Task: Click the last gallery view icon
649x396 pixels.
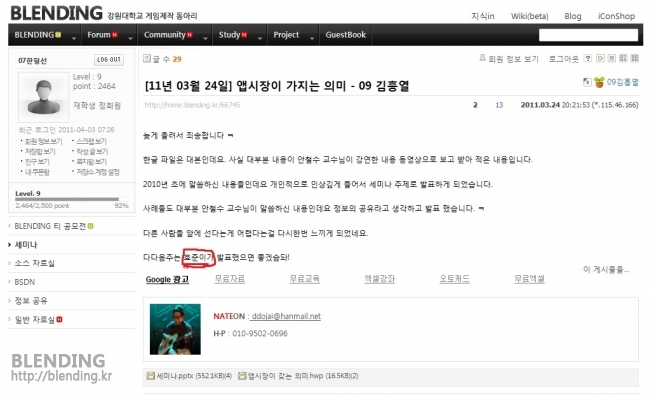Action: coord(635,58)
